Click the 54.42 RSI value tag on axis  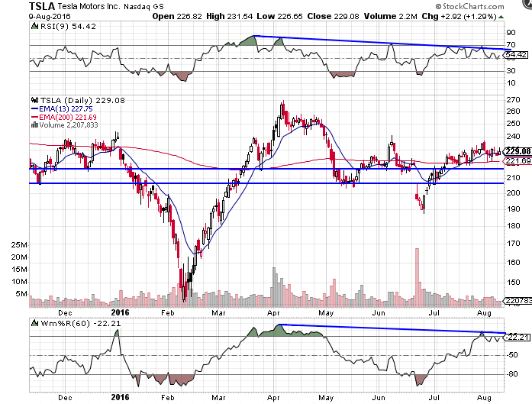[517, 55]
